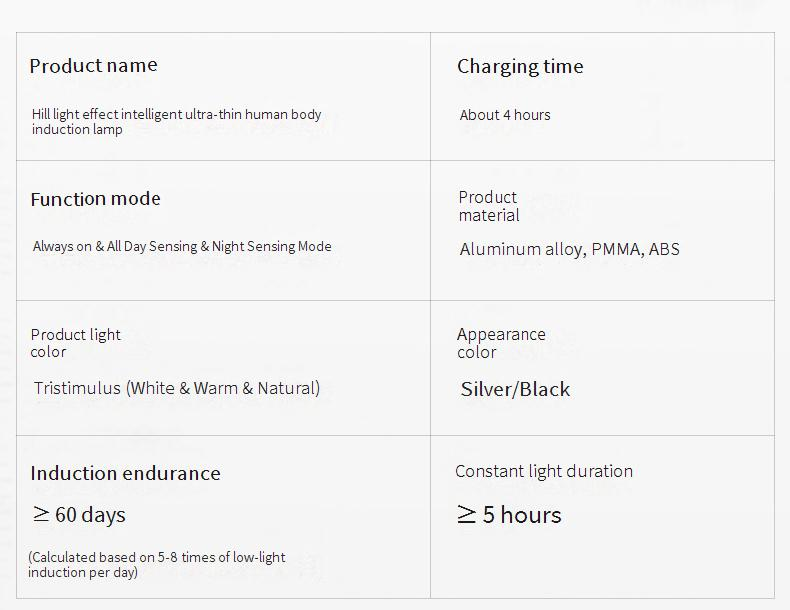Select the "About 4 hours" value

505,115
